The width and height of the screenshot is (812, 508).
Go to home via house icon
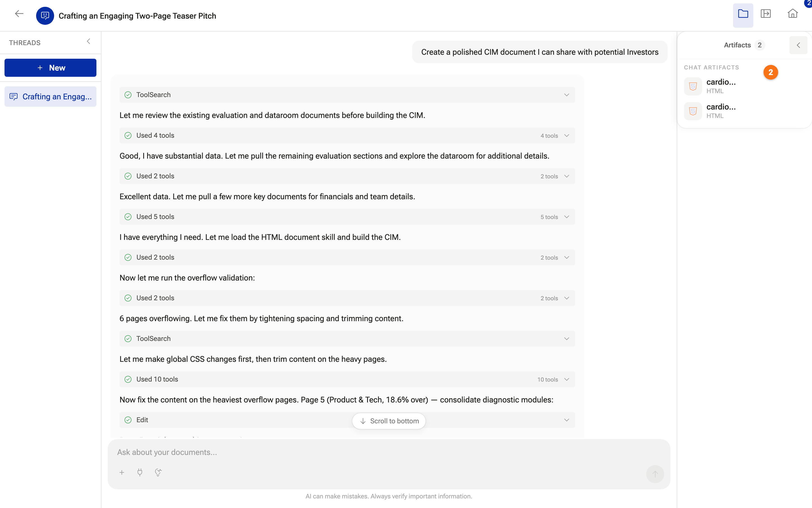(x=793, y=14)
